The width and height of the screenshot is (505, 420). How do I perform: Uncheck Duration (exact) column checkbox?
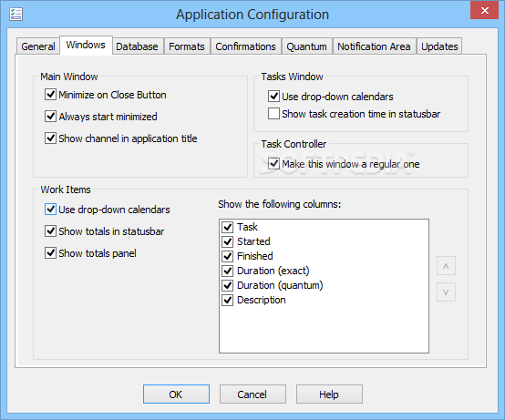point(228,271)
